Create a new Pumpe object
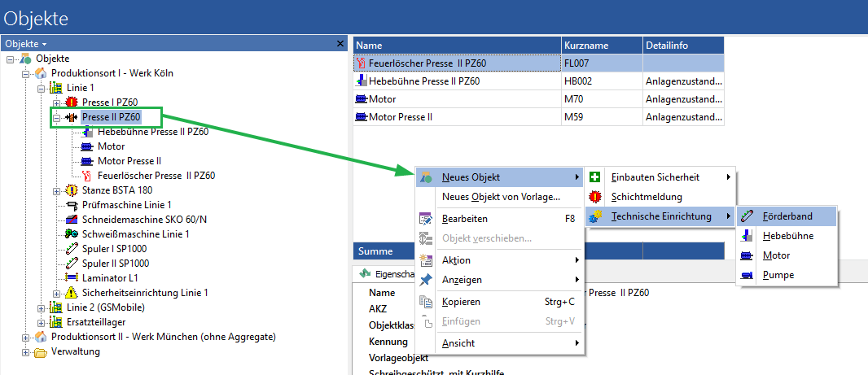The width and height of the screenshot is (868, 375). click(x=787, y=275)
